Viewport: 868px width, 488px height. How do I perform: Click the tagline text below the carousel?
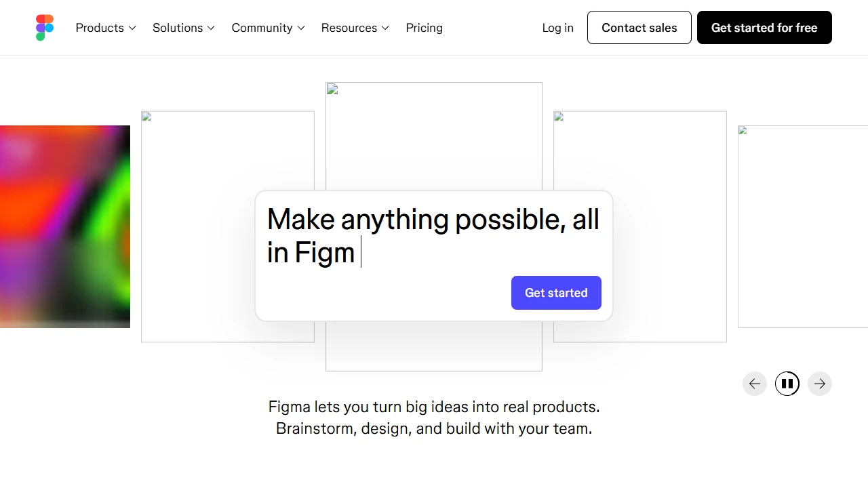coord(433,417)
